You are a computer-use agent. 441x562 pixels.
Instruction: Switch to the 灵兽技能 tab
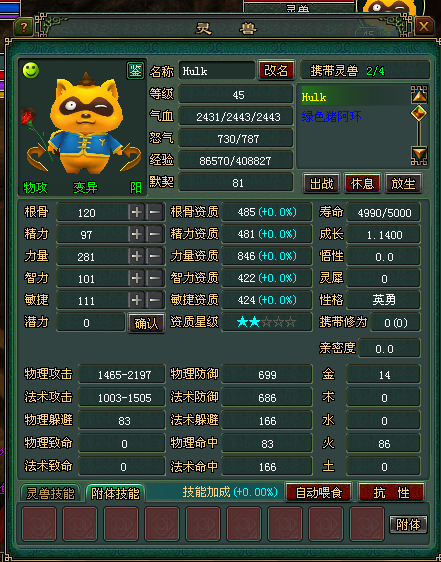tap(51, 494)
